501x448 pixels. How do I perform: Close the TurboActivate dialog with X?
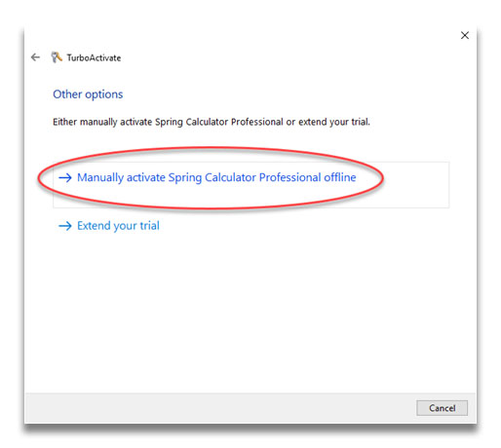tap(465, 35)
